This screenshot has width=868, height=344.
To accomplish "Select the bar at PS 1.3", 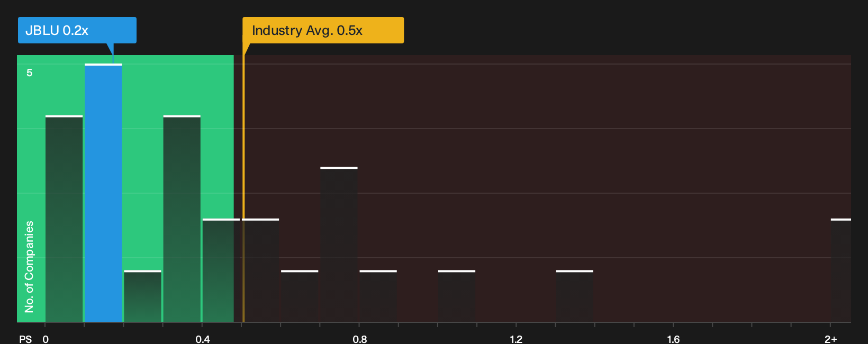I will [x=574, y=296].
